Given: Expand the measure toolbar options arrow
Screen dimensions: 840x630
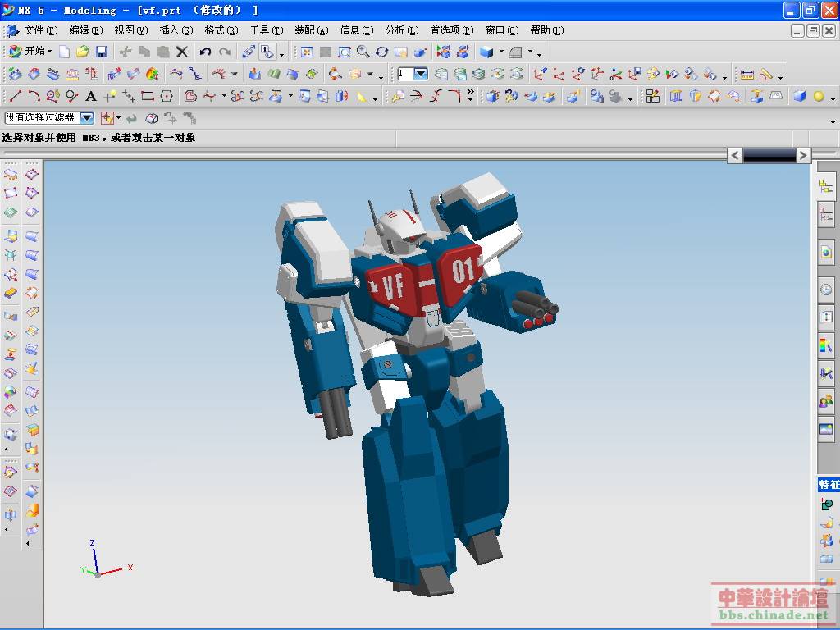Looking at the screenshot, I should pos(781,78).
